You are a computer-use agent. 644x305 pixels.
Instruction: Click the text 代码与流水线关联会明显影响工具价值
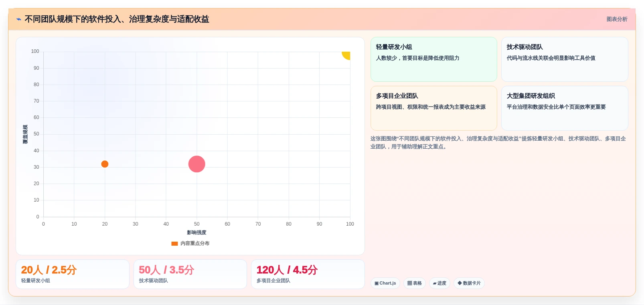point(551,58)
